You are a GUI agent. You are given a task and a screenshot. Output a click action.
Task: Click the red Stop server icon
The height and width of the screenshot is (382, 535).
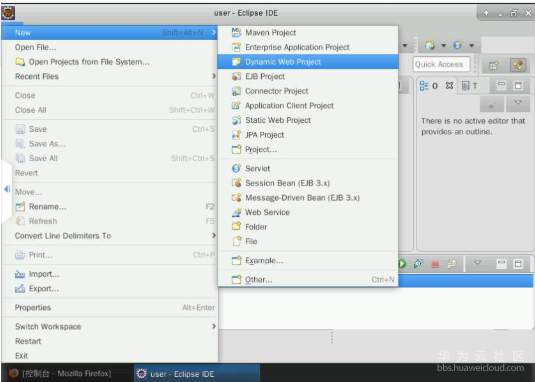tap(435, 264)
